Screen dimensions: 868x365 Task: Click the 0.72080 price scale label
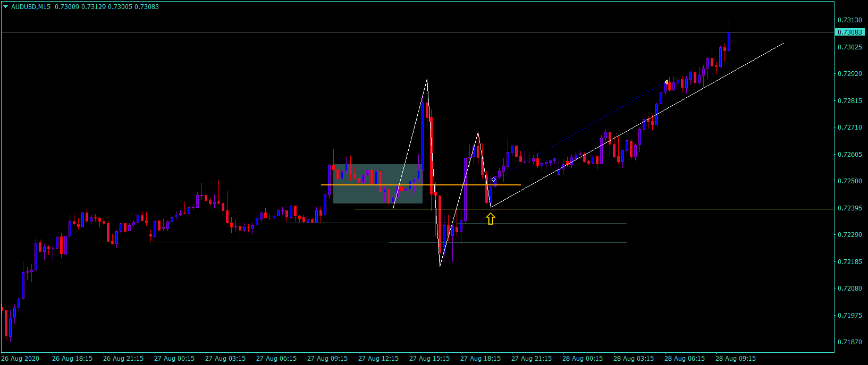(849, 288)
